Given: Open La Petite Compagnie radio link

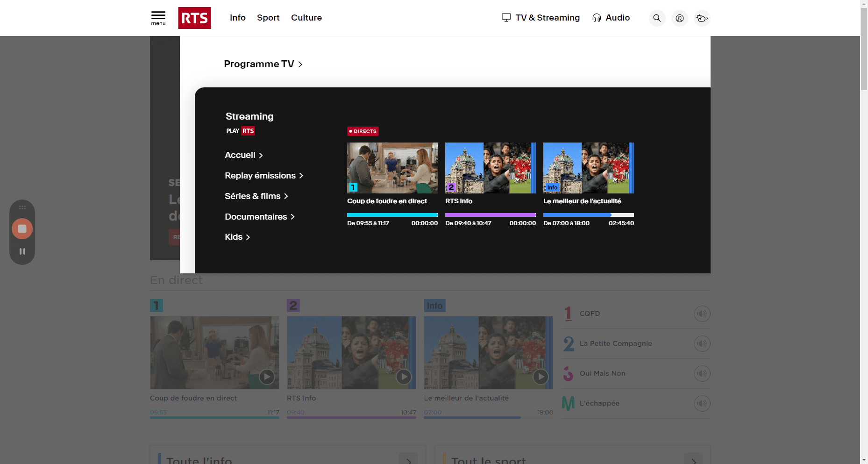Looking at the screenshot, I should tap(616, 343).
